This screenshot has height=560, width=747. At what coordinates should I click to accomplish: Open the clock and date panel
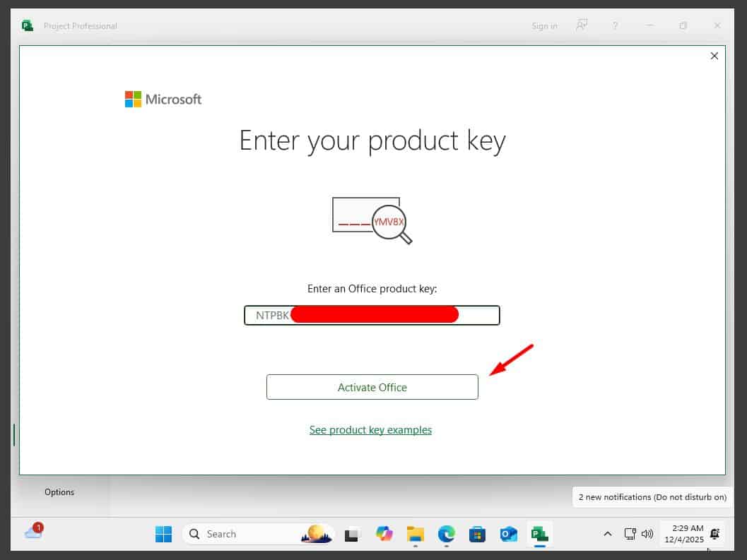click(683, 533)
